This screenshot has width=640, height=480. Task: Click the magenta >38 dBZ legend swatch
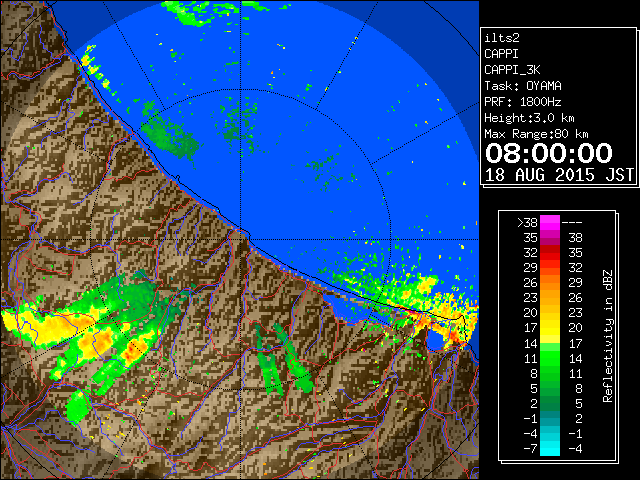(550, 223)
